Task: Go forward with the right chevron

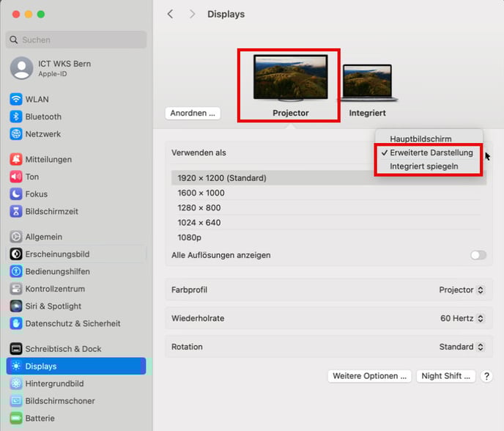Action: (x=192, y=14)
